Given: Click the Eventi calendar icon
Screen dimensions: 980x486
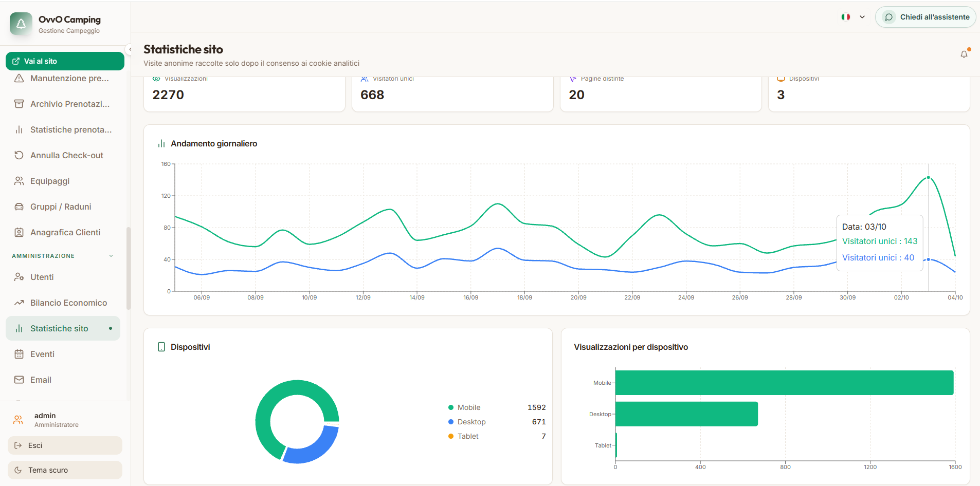Looking at the screenshot, I should pos(19,354).
